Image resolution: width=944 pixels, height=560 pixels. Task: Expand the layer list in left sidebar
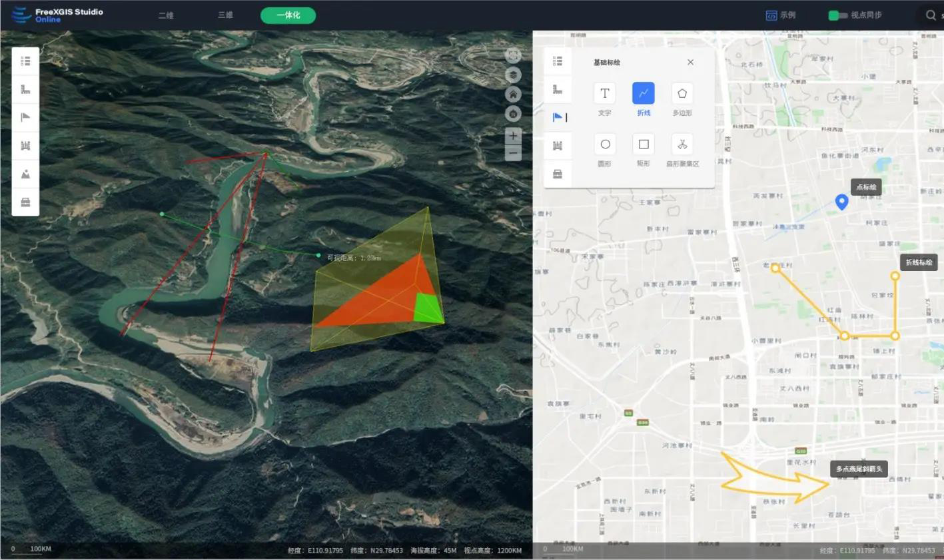[25, 61]
